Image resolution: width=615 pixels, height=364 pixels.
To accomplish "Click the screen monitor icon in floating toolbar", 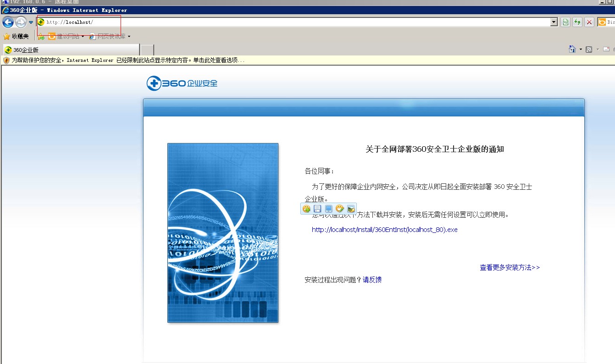I will coord(328,209).
